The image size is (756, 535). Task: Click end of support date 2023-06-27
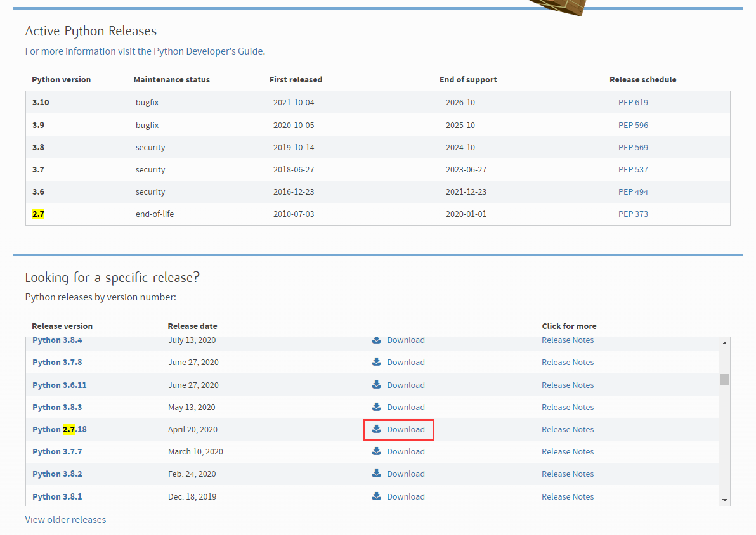point(466,169)
